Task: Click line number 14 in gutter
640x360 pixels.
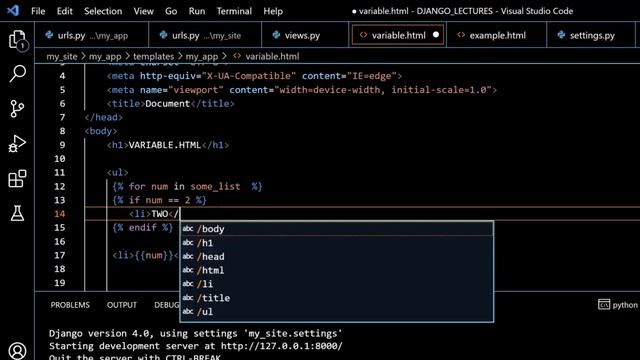Action: coord(60,214)
